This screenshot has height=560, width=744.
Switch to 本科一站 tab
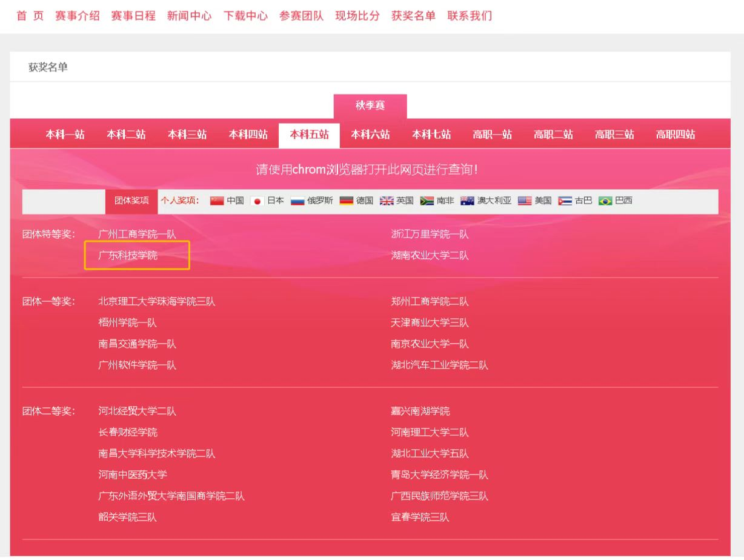(x=65, y=135)
